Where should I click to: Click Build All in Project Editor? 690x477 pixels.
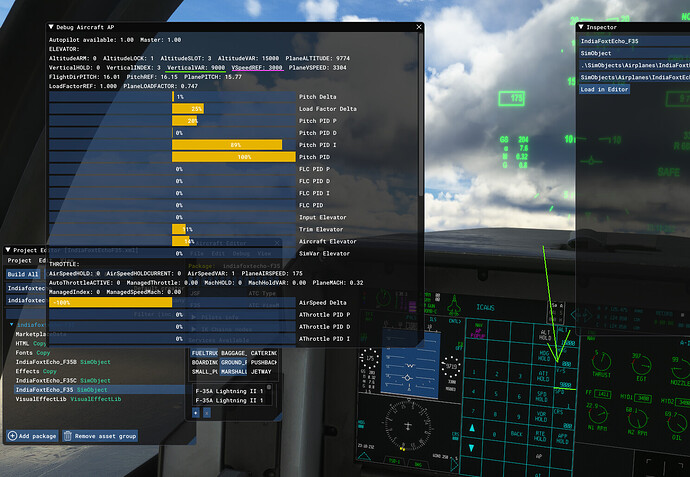point(23,274)
